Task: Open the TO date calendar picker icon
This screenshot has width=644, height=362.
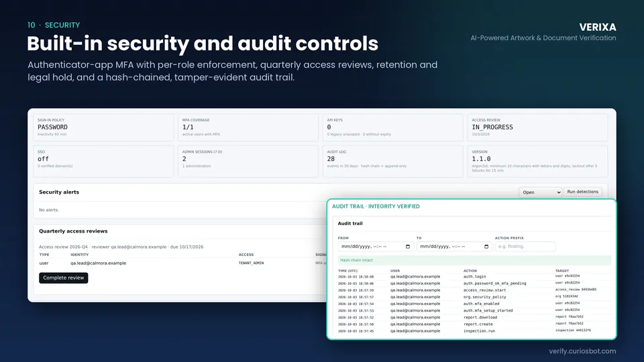Action: coord(486,247)
